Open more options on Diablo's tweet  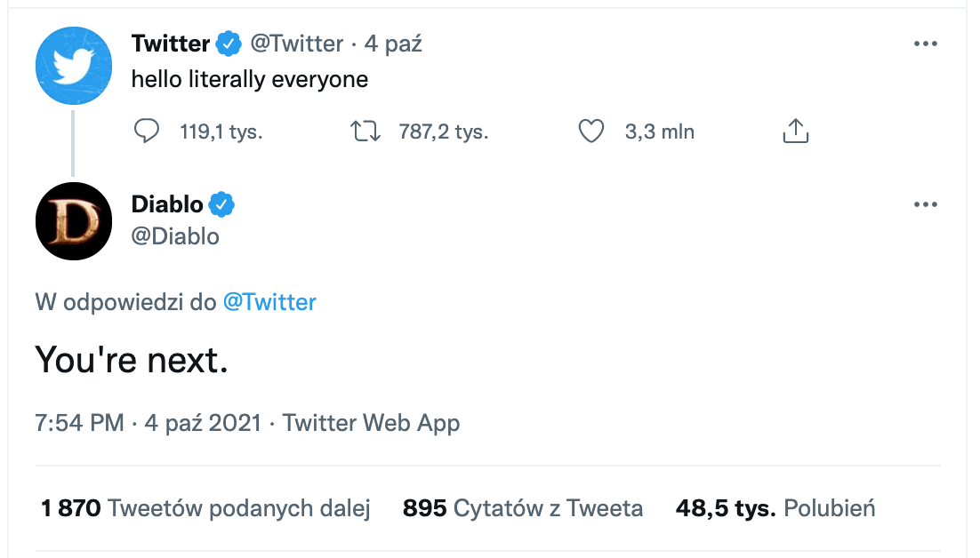[926, 205]
